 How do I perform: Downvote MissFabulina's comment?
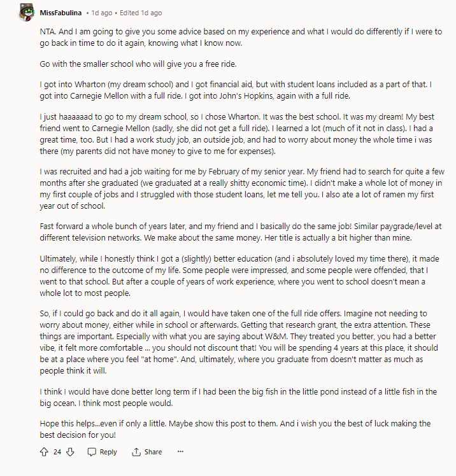point(71,452)
